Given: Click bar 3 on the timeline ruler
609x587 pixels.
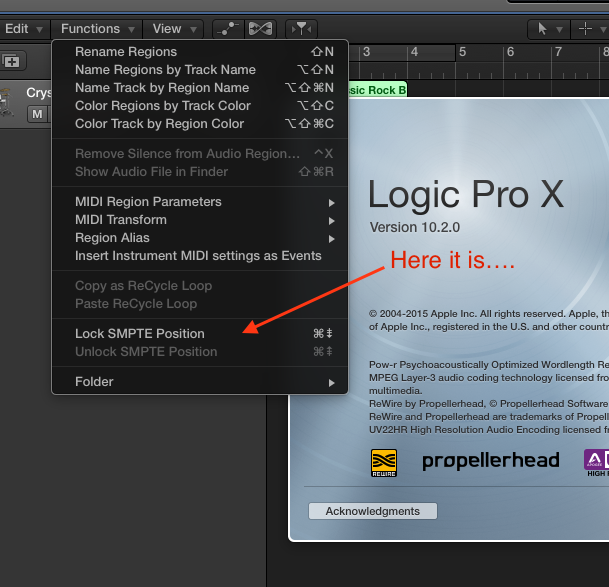Looking at the screenshot, I should pyautogui.click(x=367, y=52).
